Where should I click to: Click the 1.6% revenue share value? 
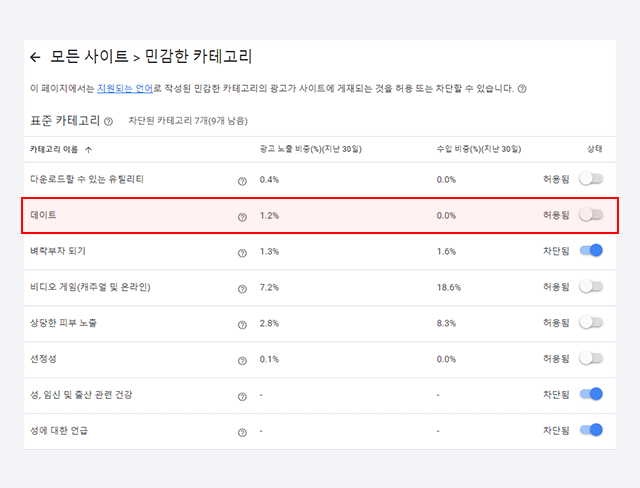pyautogui.click(x=446, y=251)
